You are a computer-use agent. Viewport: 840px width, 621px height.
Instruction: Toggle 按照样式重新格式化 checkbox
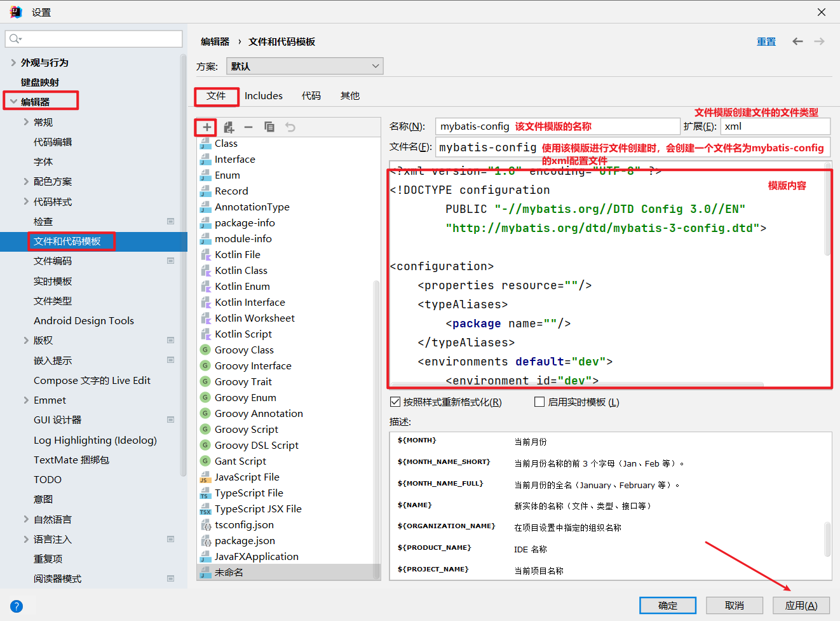pos(395,402)
